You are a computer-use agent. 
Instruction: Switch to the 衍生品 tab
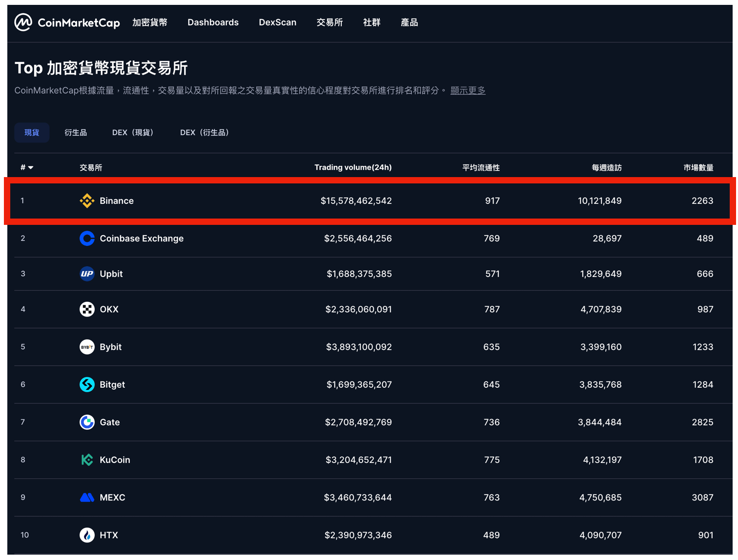pyautogui.click(x=76, y=133)
